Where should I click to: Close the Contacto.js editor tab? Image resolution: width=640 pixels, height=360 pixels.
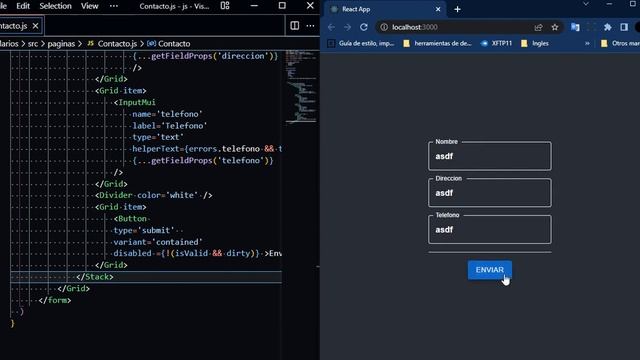pyautogui.click(x=36, y=26)
